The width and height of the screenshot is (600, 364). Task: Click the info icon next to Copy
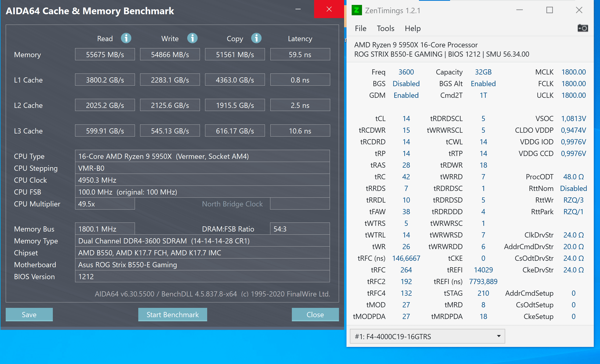point(256,38)
